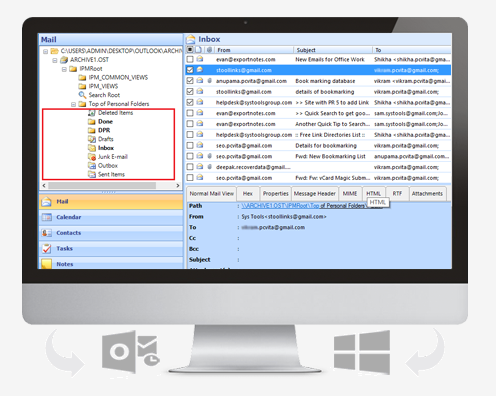Click the Calendar navigation label
This screenshot has width=496, height=396.
pos(69,217)
